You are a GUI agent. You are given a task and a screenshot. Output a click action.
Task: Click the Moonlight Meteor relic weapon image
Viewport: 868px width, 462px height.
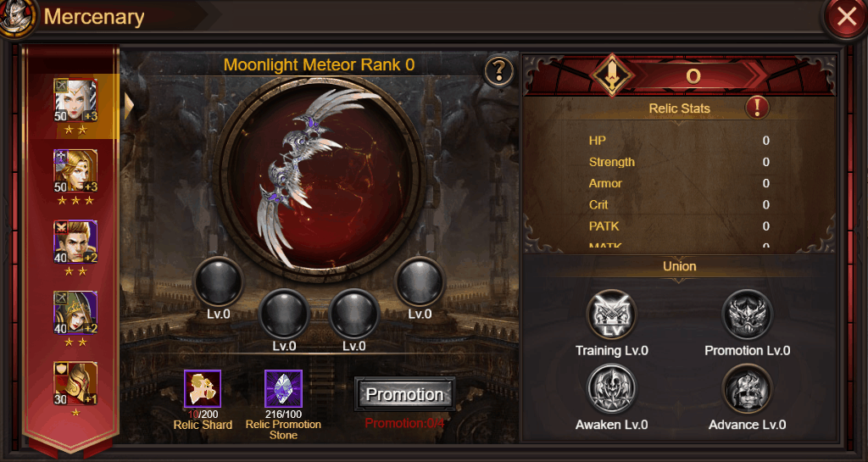(x=319, y=178)
